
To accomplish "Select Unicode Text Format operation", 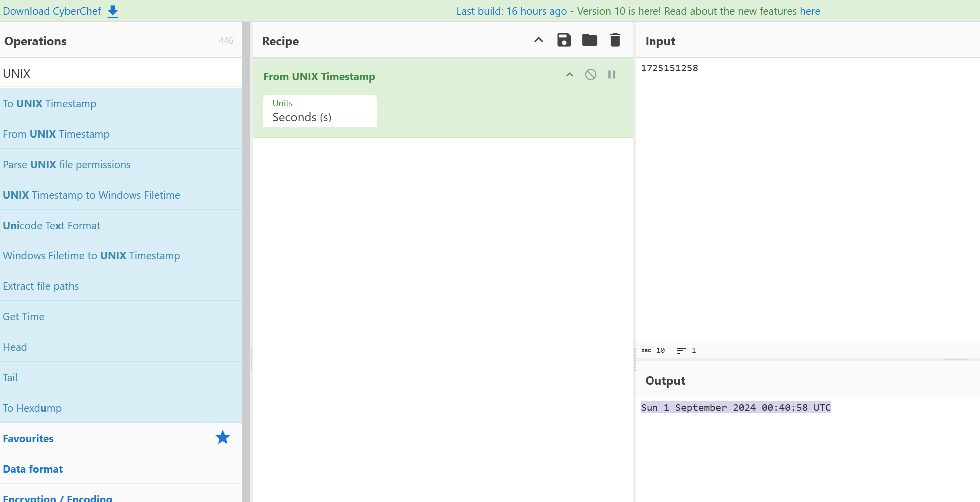I will 121,225.
